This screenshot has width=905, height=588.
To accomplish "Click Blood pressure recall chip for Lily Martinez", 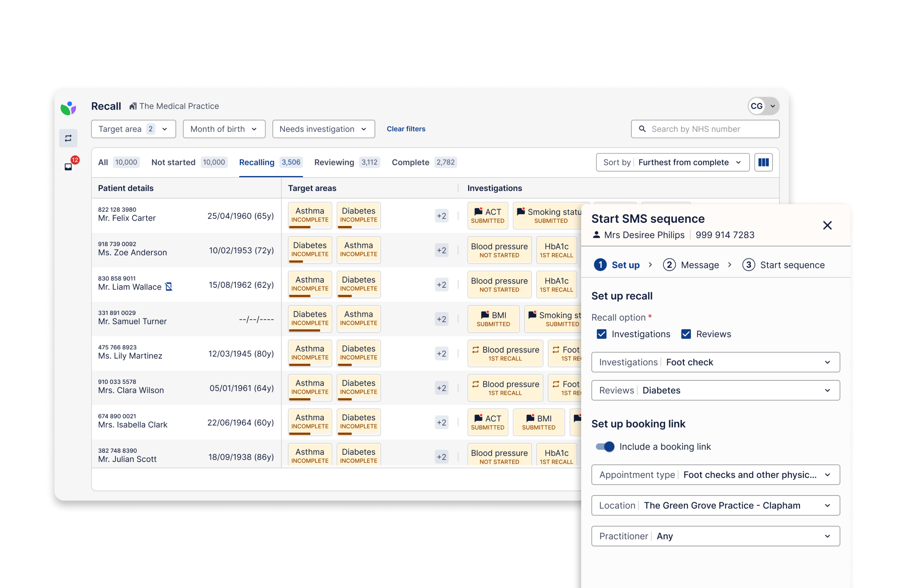I will tap(505, 353).
